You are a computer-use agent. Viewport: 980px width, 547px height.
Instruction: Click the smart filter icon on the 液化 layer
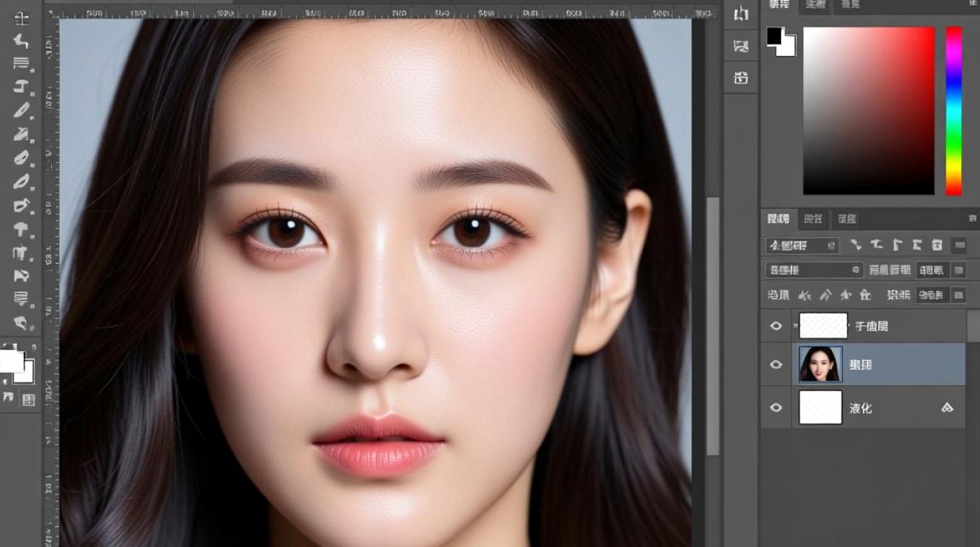coord(947,408)
